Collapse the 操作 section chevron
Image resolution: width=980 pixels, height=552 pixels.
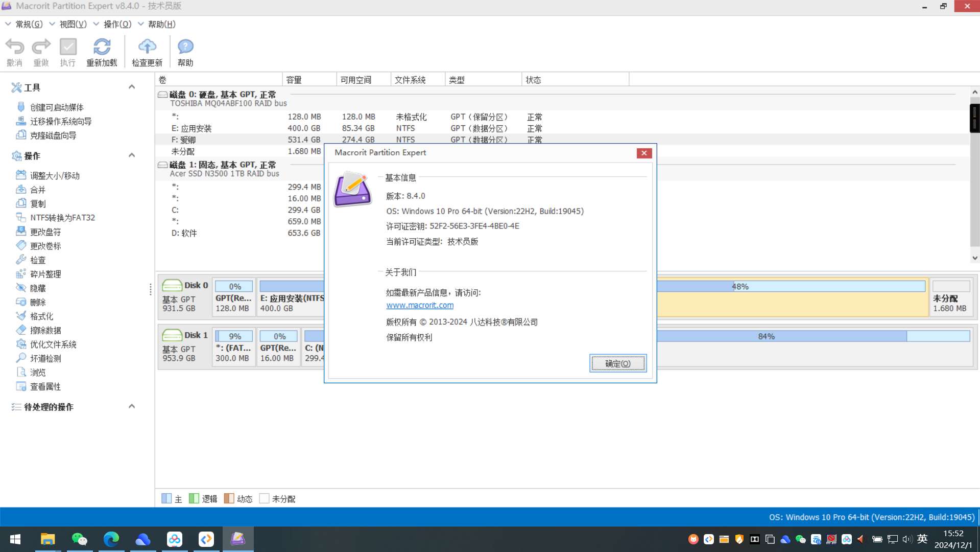[x=132, y=155]
